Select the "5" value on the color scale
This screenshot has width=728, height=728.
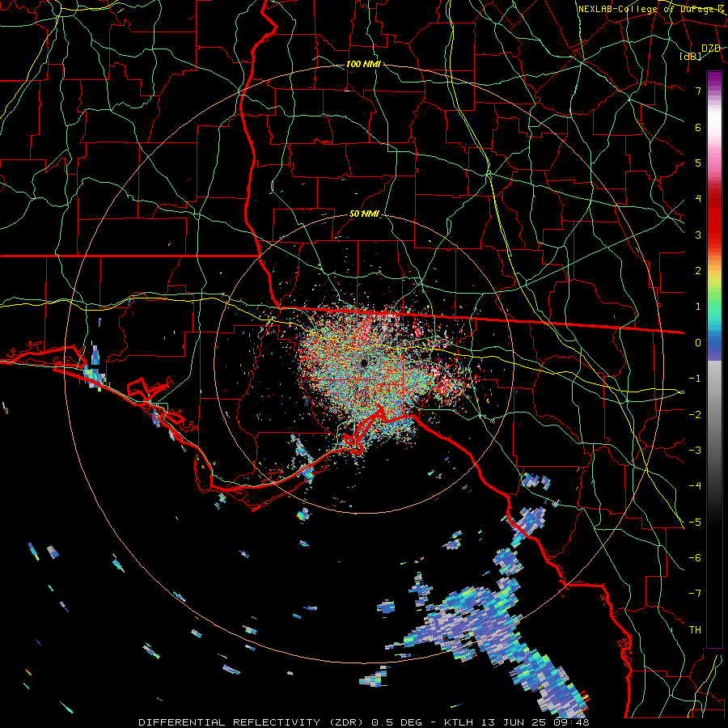point(698,163)
